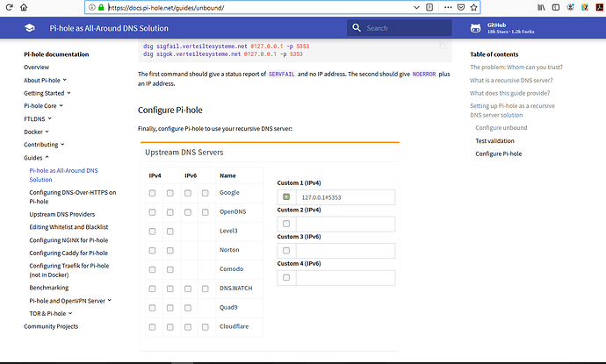Screen dimensions: 606x364
Task: Click the Custom 1 field containing 127.0.0.1#5353
Action: pos(345,197)
